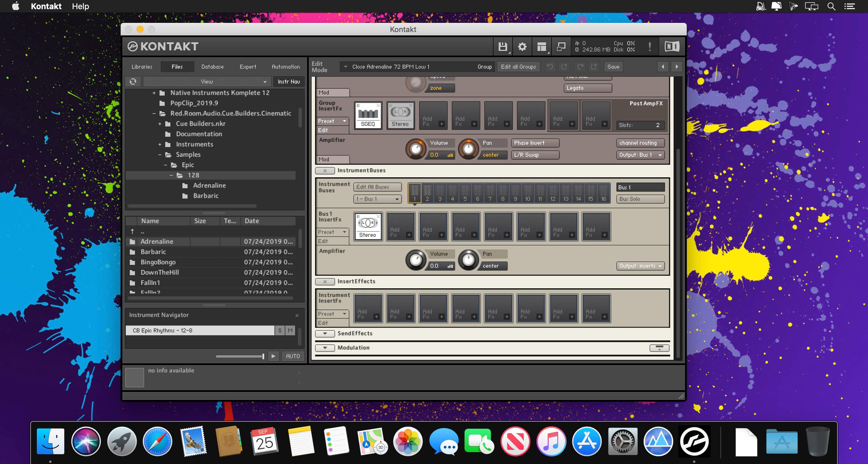
Task: Expand the Modulation section
Action: (x=325, y=348)
